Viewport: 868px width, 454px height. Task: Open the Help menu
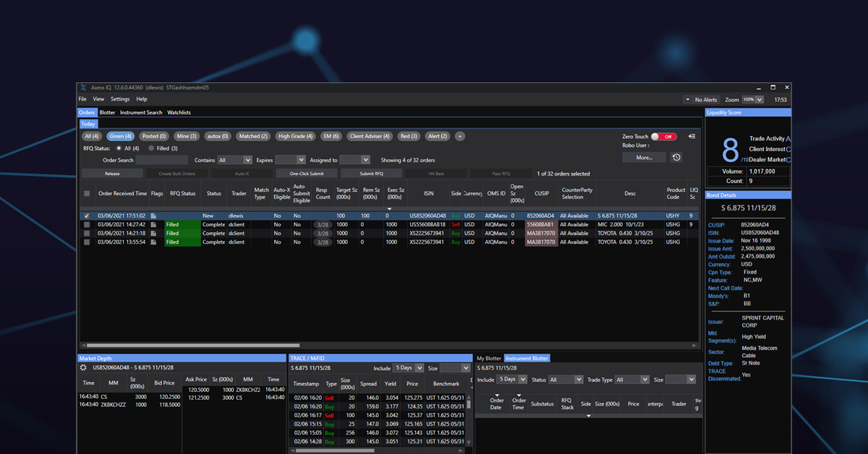(x=142, y=99)
